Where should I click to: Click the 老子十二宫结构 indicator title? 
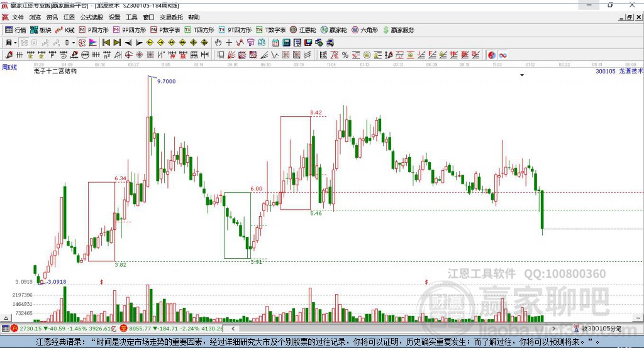pyautogui.click(x=55, y=71)
